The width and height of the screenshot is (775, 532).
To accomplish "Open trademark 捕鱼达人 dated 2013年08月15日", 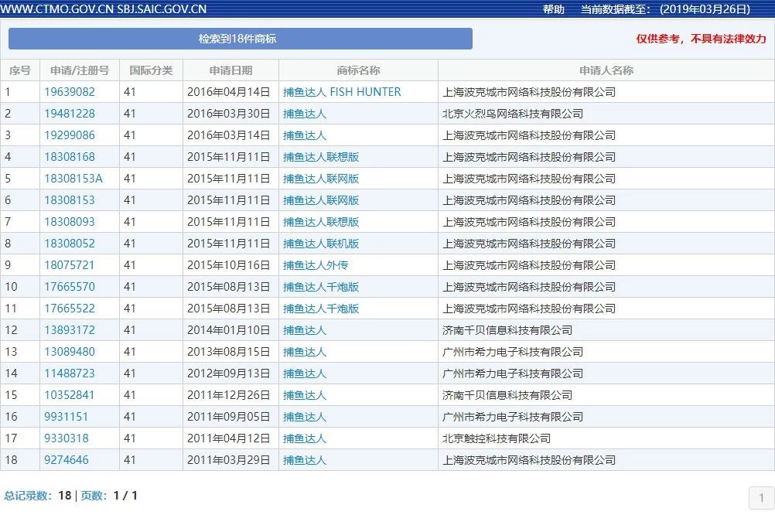I will coord(305,352).
